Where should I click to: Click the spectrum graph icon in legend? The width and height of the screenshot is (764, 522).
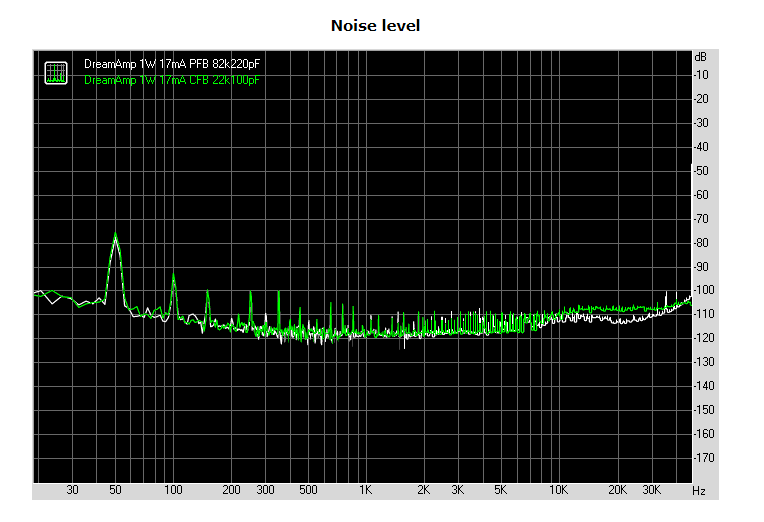56,73
